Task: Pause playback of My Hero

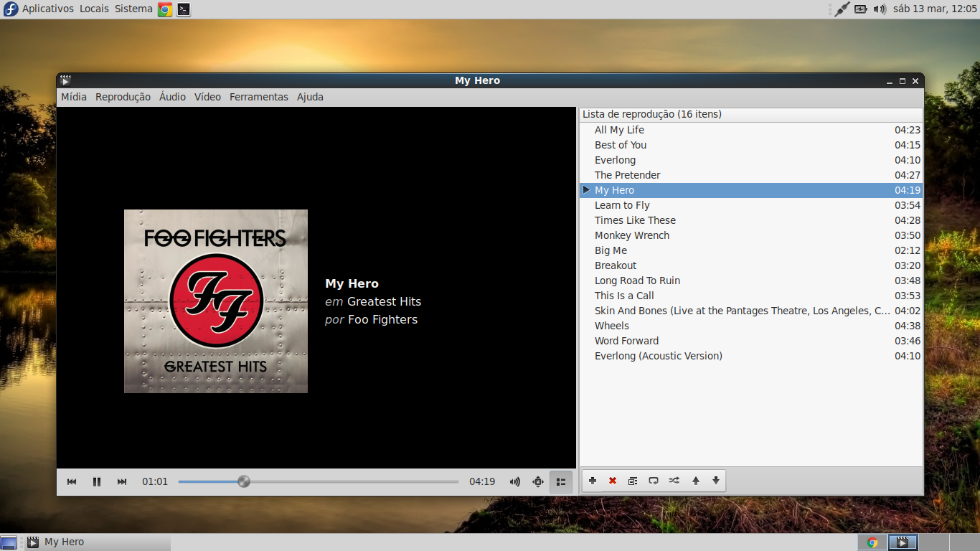Action: click(x=97, y=481)
